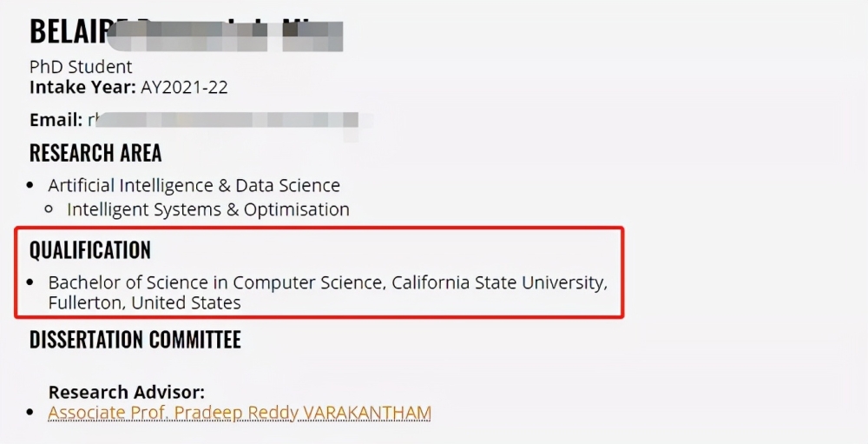Click the Research Advisor label
The width and height of the screenshot is (868, 444).
point(126,392)
